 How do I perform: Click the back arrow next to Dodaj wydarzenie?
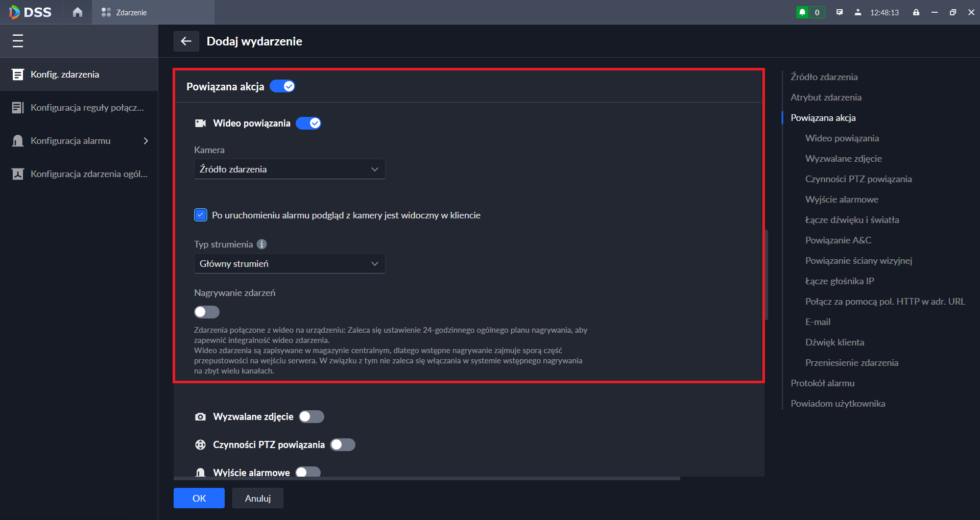186,41
